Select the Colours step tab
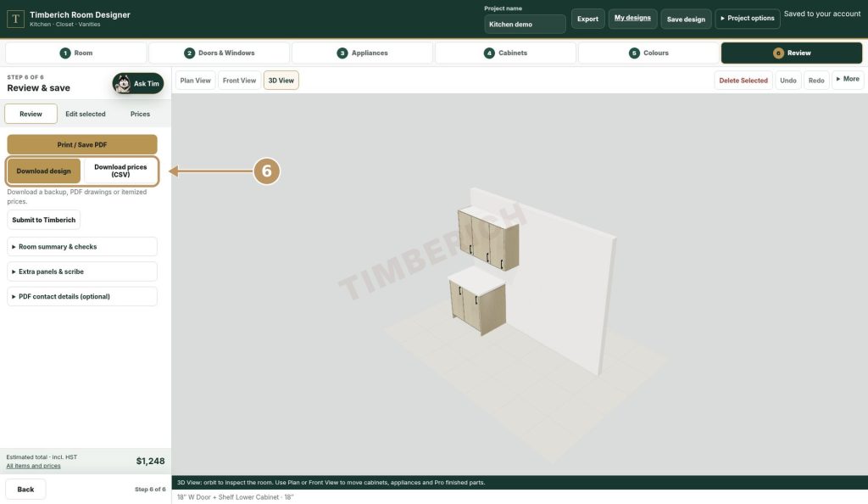 point(648,53)
